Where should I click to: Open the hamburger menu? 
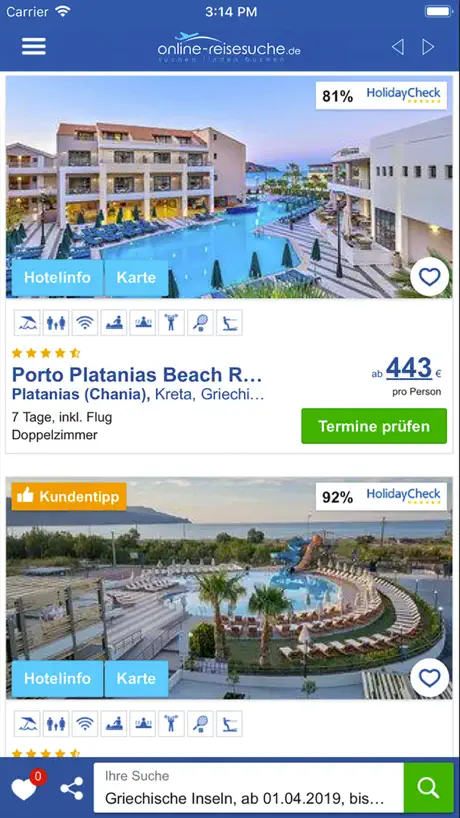click(33, 46)
